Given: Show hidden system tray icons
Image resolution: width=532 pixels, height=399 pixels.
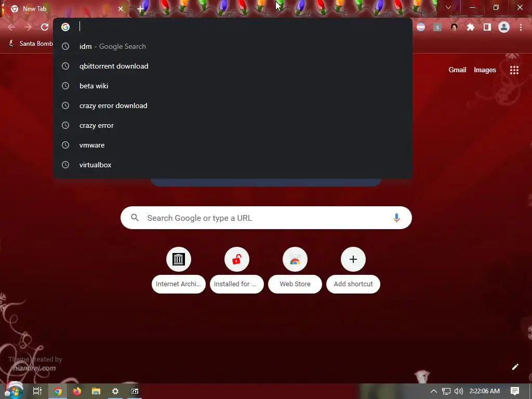Looking at the screenshot, I should pos(434,391).
